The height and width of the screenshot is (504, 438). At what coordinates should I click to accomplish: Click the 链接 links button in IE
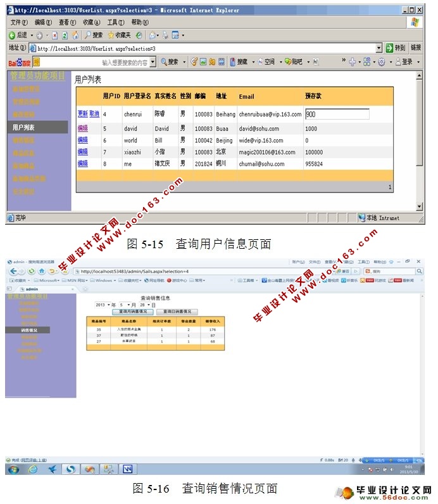pos(415,47)
